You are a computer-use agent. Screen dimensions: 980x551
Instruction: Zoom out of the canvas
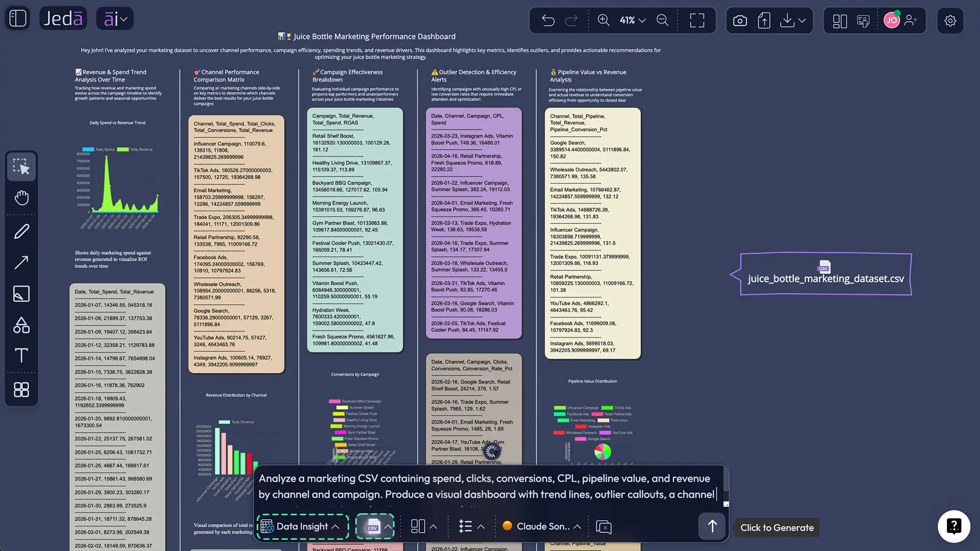point(663,20)
